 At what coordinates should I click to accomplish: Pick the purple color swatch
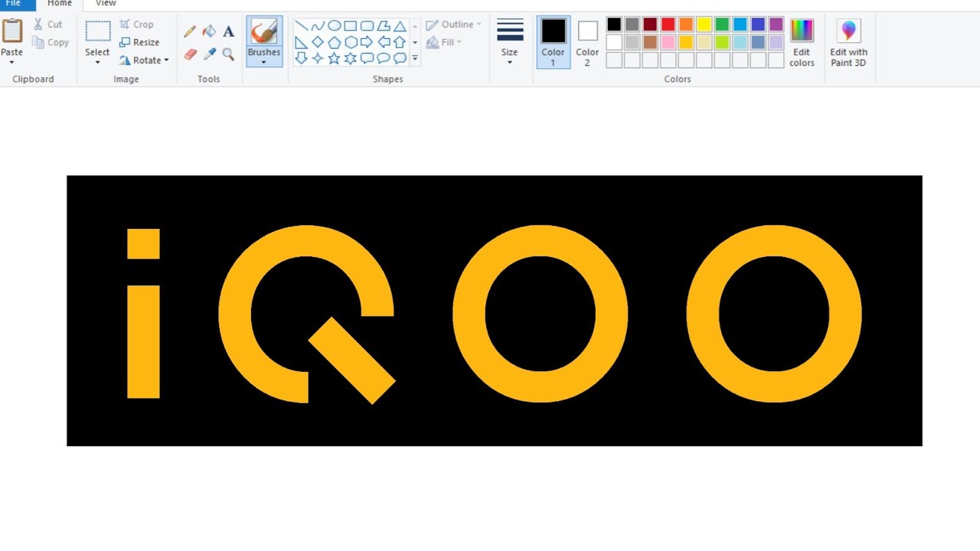(x=776, y=24)
